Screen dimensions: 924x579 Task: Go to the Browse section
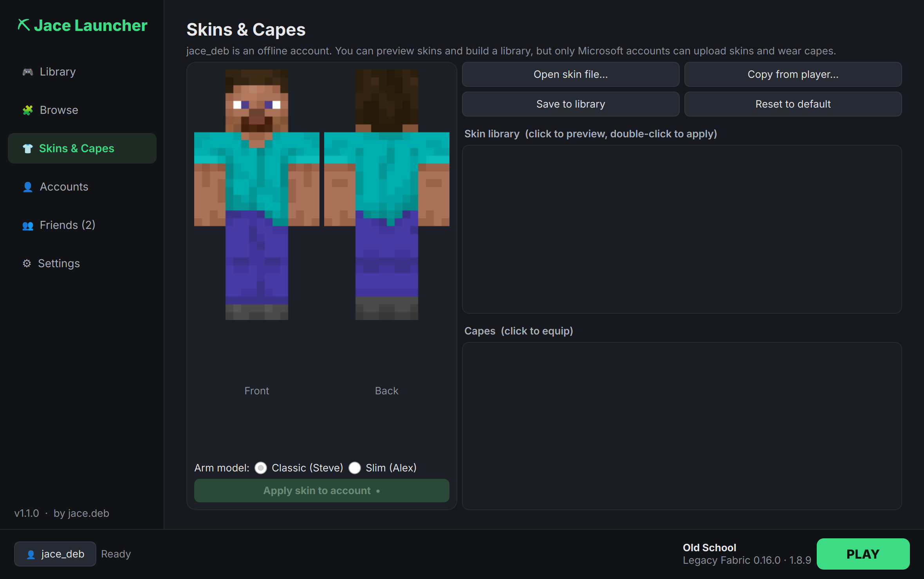pos(82,110)
